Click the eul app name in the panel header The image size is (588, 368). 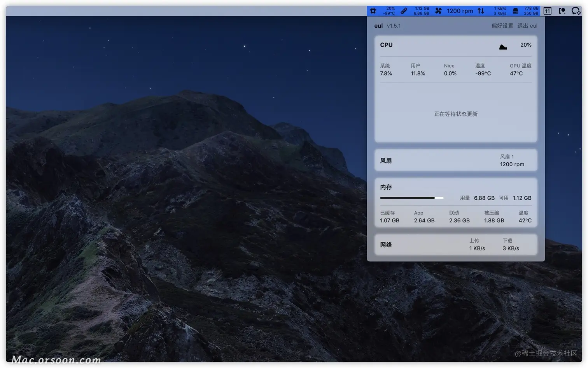point(378,26)
